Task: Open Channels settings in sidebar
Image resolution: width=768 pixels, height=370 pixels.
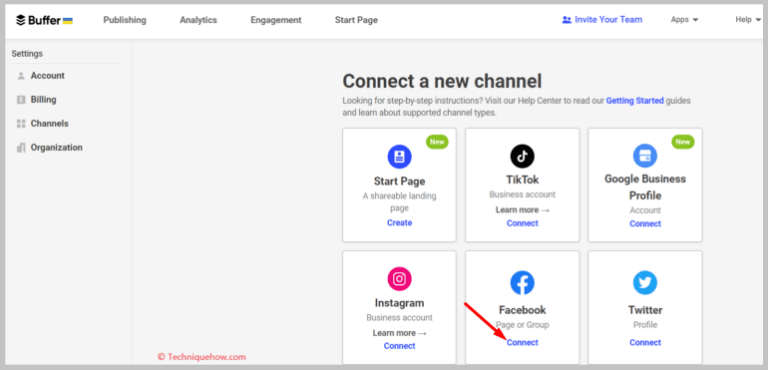Action: (49, 123)
